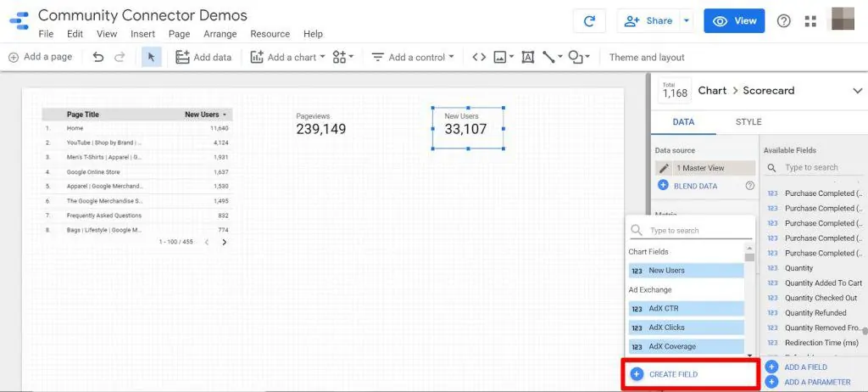
Task: Switch to the STYLE tab
Action: click(748, 122)
